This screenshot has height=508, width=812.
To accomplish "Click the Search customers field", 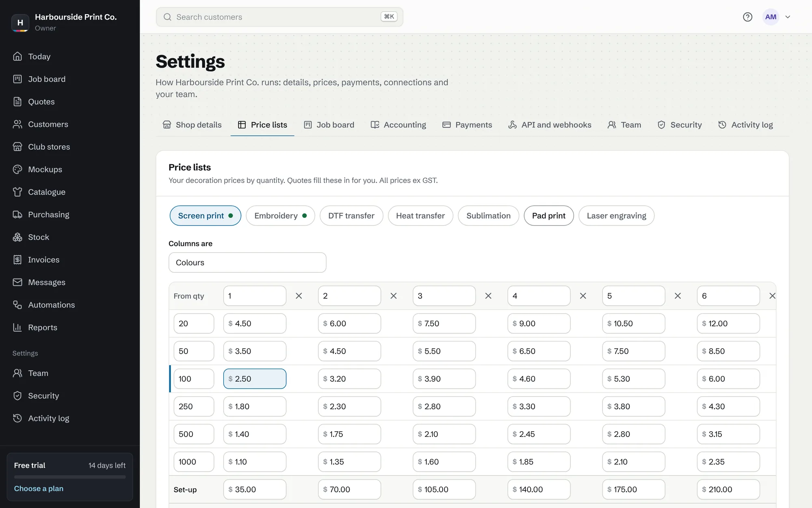I will tap(279, 17).
